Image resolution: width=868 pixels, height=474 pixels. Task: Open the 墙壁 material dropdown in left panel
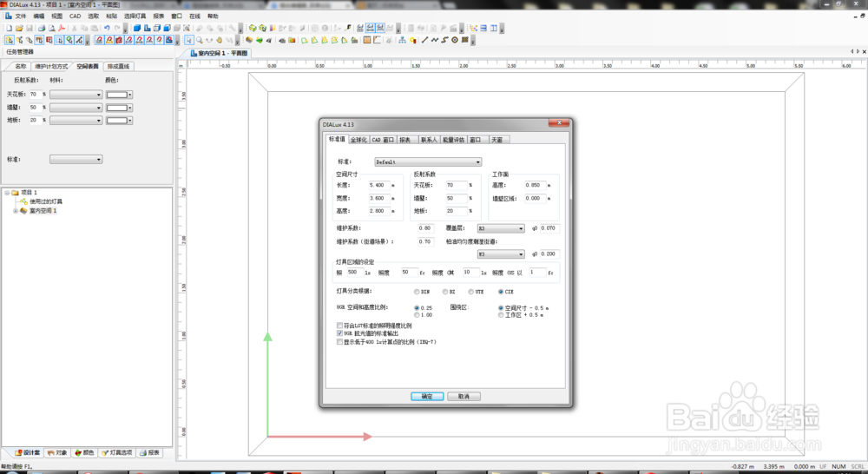point(76,108)
